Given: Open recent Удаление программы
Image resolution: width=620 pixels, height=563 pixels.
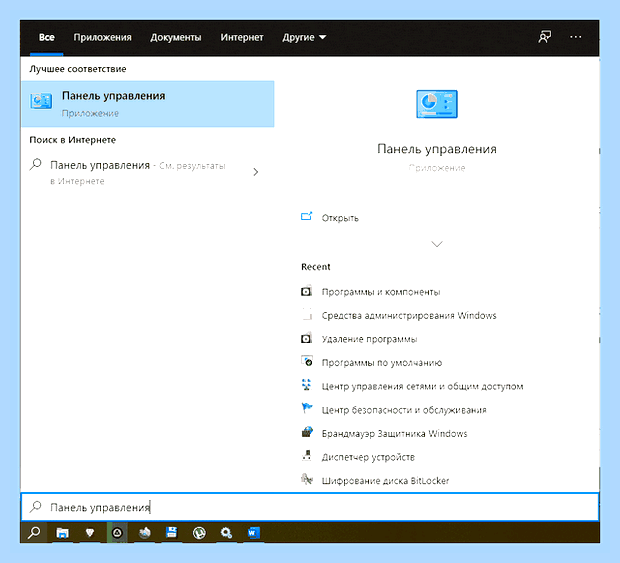Looking at the screenshot, I should [369, 339].
